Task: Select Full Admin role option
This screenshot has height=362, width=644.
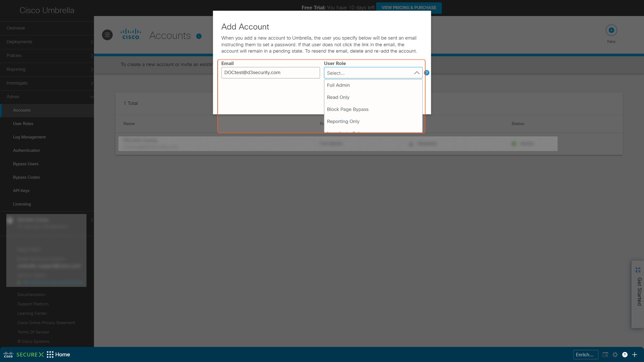Action: (338, 85)
